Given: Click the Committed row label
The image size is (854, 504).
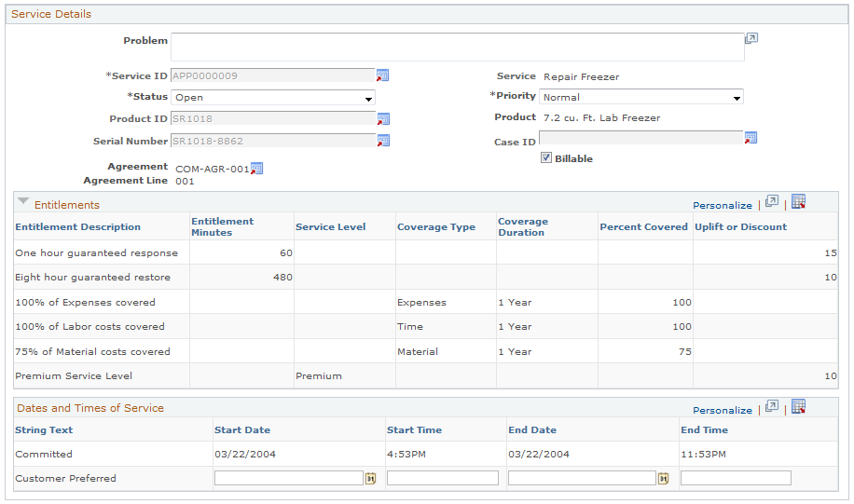Looking at the screenshot, I should (x=44, y=454).
